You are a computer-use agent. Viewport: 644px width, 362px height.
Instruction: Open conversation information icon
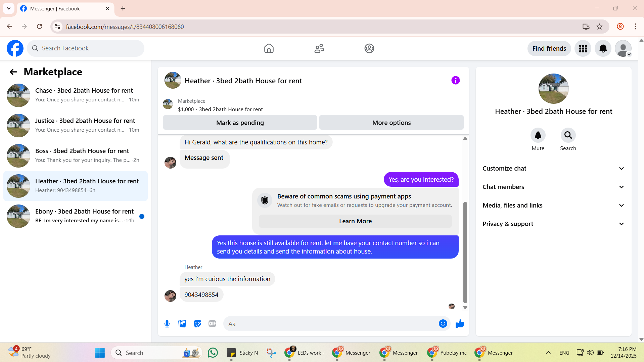tap(455, 80)
